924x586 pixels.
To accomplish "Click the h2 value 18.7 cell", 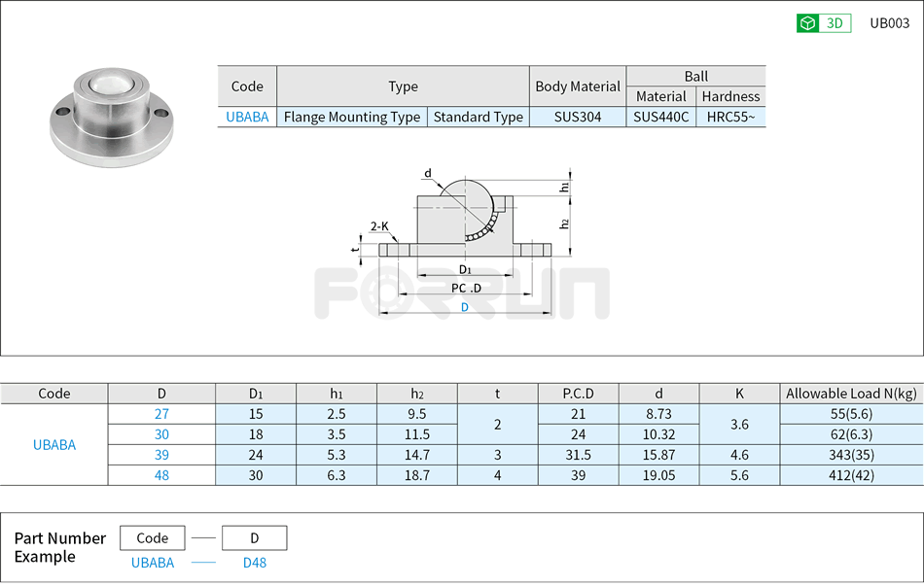I will 417,475.
